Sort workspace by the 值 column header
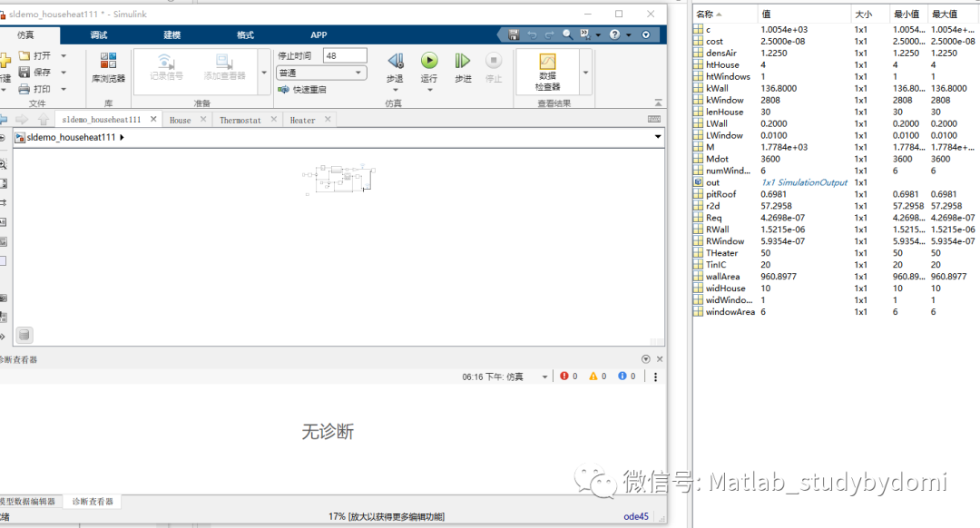The image size is (980, 528). click(804, 15)
